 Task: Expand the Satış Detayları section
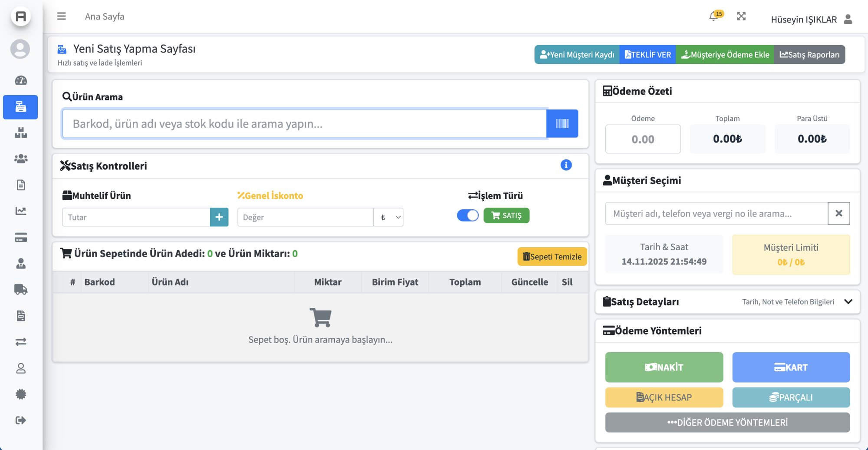[848, 301]
